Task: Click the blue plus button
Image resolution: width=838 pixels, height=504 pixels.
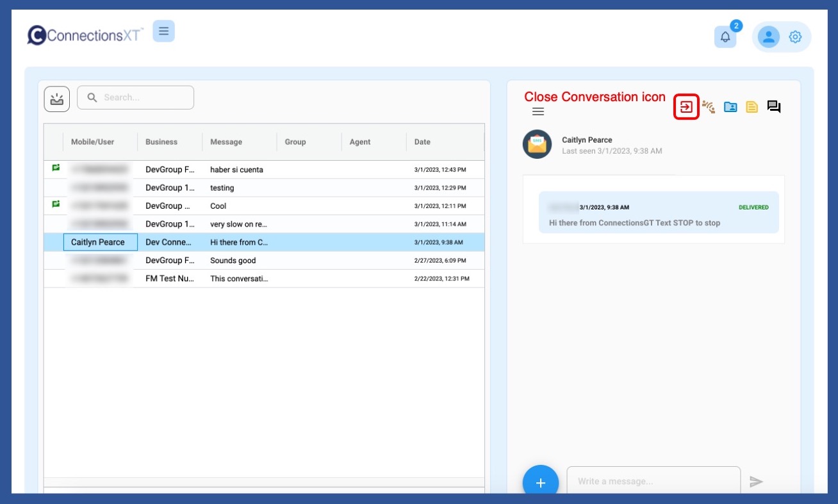Action: point(540,482)
